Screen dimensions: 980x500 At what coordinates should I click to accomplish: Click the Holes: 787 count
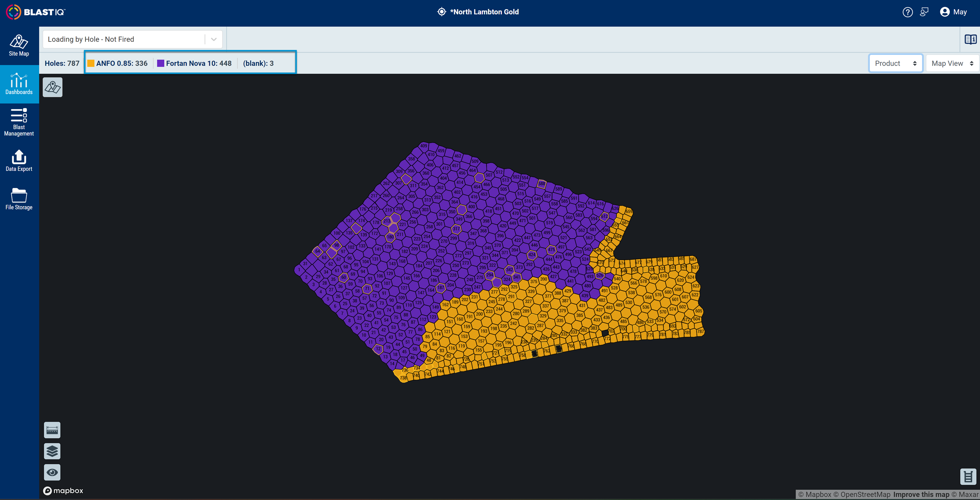tap(62, 63)
